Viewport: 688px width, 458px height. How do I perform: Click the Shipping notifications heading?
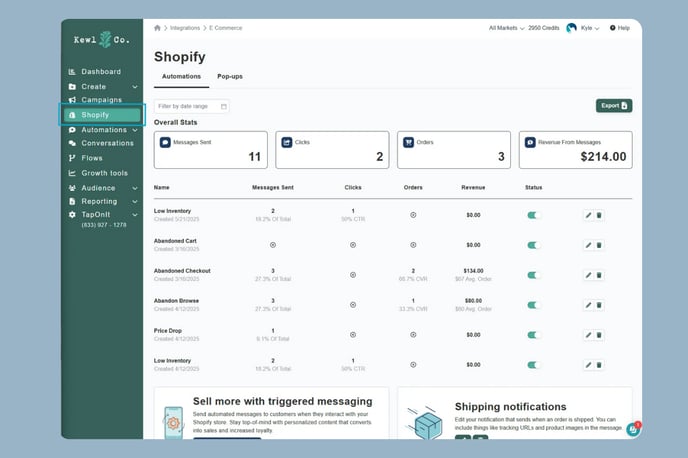[510, 407]
